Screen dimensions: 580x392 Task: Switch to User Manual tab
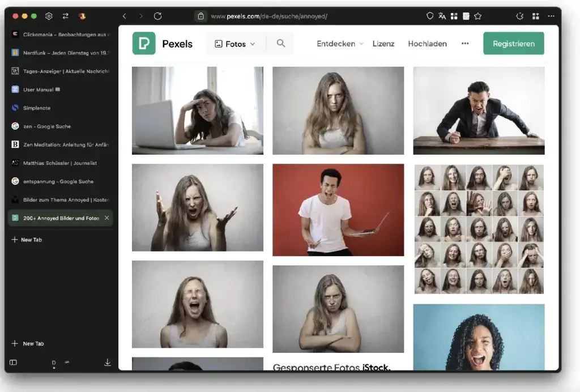coord(61,90)
